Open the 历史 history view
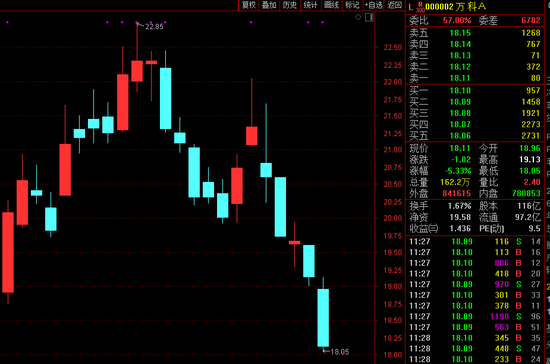 [x=290, y=5]
